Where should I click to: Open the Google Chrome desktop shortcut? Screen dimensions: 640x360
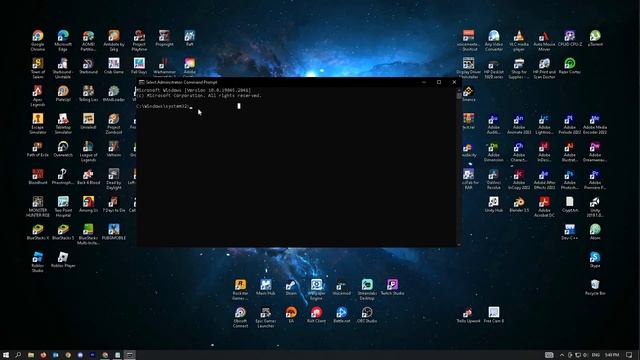coord(38,40)
